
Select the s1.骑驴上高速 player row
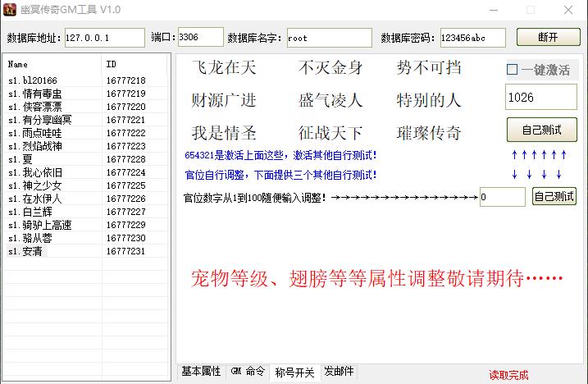pyautogui.click(x=40, y=225)
